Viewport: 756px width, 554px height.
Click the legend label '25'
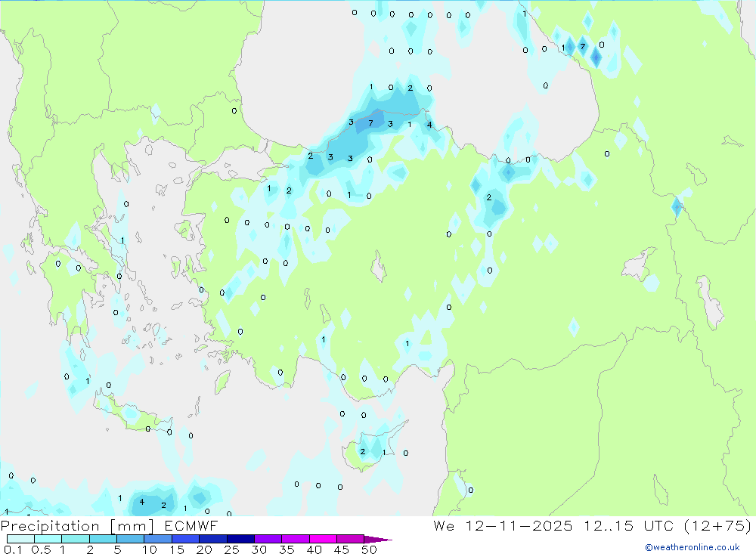[231, 549]
